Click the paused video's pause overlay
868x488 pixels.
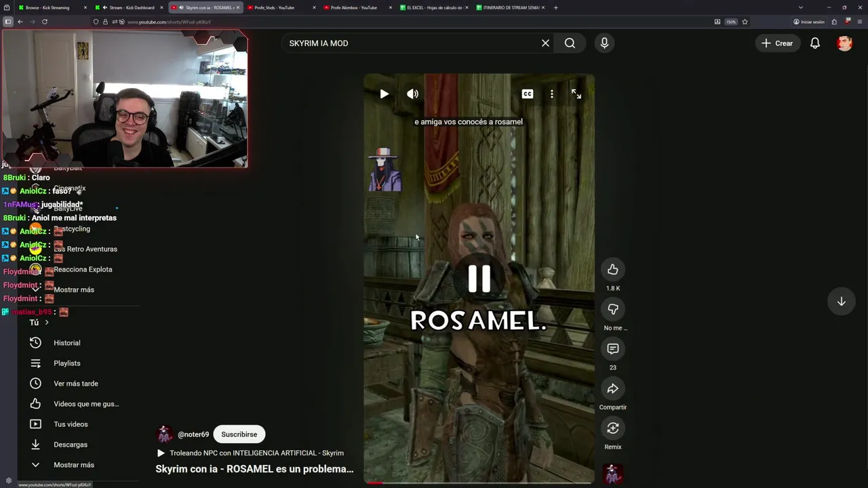479,278
